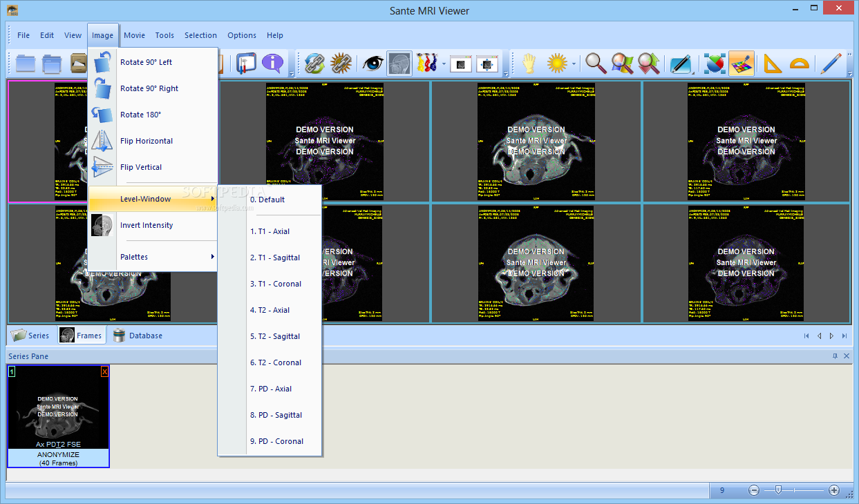Click the colored spheres icon

pos(715,64)
